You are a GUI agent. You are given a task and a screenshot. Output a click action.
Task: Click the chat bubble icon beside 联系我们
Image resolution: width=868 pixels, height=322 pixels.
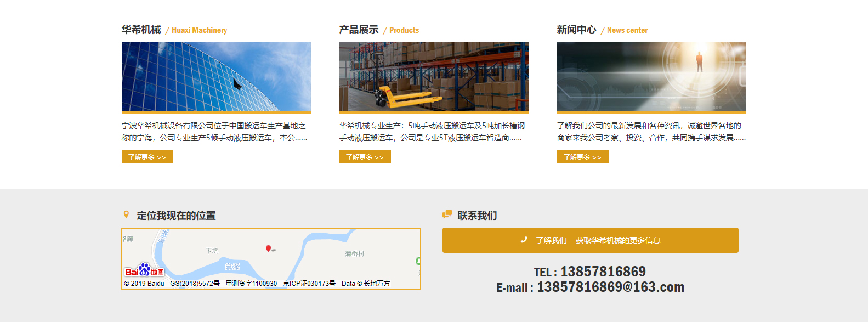[x=447, y=214]
